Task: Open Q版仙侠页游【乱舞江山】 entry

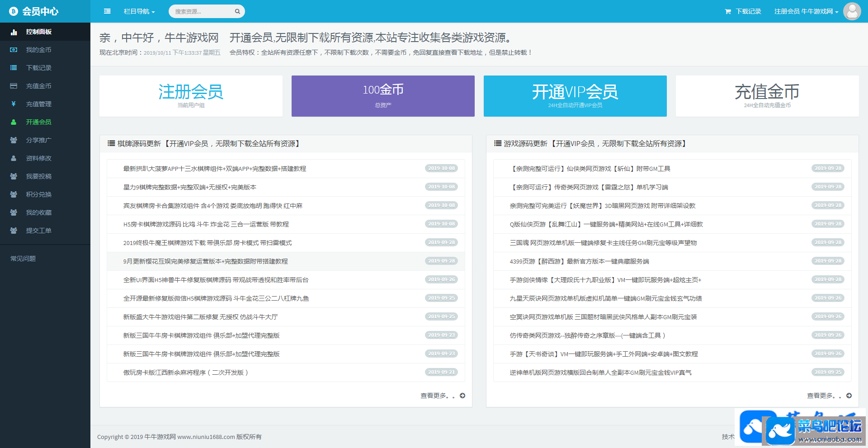Action: coord(672,224)
